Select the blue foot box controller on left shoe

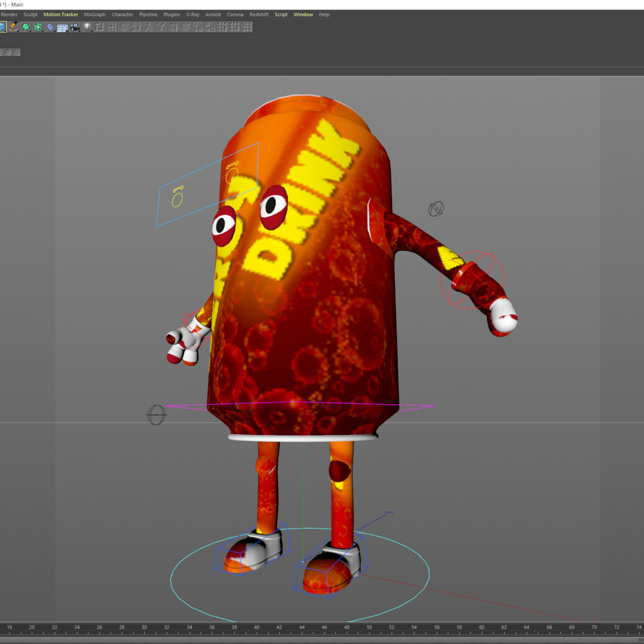(252, 549)
